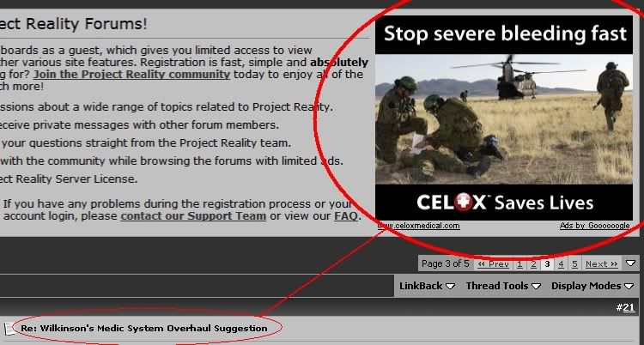Jump to page 4 of thread
The width and height of the screenshot is (644, 345).
[561, 264]
